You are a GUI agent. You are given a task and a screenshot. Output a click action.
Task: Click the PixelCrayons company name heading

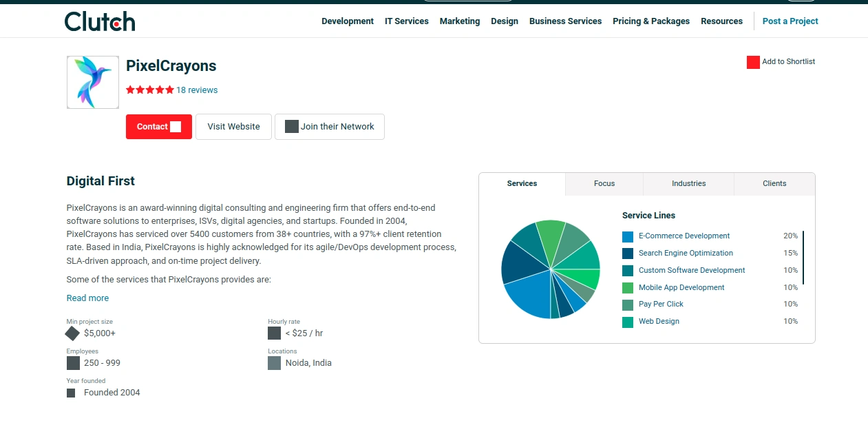171,66
